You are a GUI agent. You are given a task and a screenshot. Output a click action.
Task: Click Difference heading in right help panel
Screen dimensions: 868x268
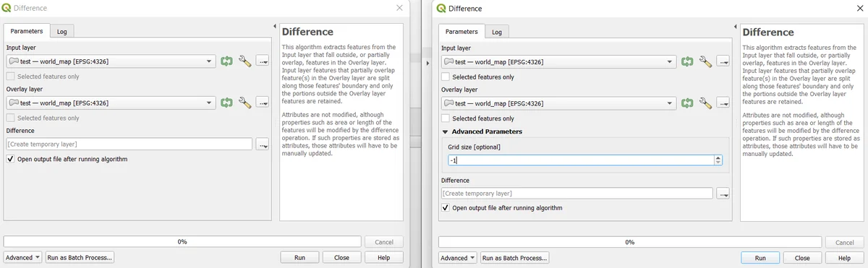tap(768, 32)
